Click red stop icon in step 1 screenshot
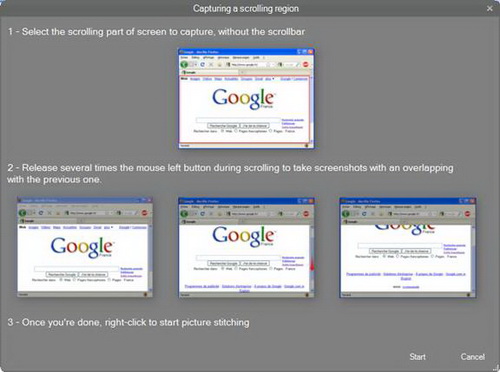500x372 pixels. pos(306,64)
